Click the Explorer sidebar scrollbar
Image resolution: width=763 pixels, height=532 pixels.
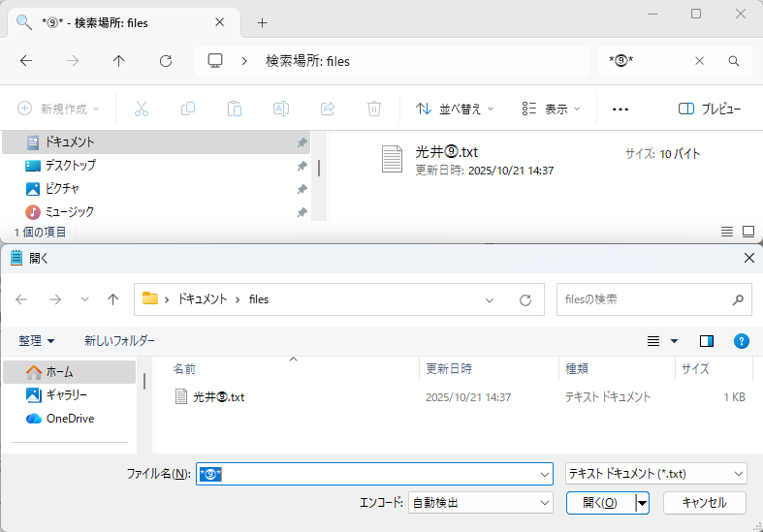pos(319,169)
